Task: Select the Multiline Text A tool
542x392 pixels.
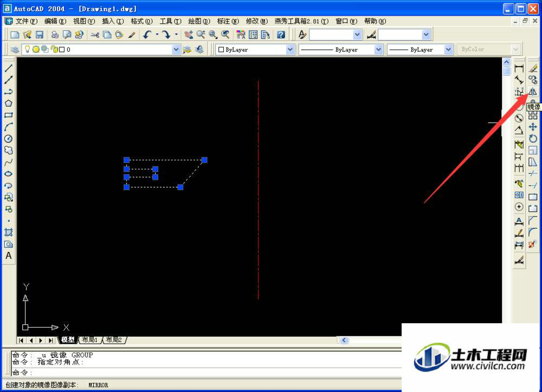Action: pos(9,256)
